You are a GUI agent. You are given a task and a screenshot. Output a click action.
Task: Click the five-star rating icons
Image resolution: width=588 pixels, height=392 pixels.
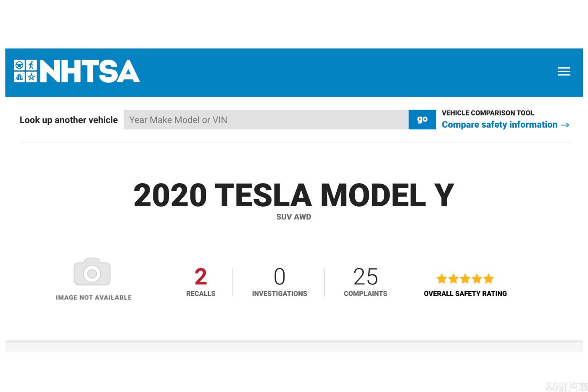tap(465, 279)
